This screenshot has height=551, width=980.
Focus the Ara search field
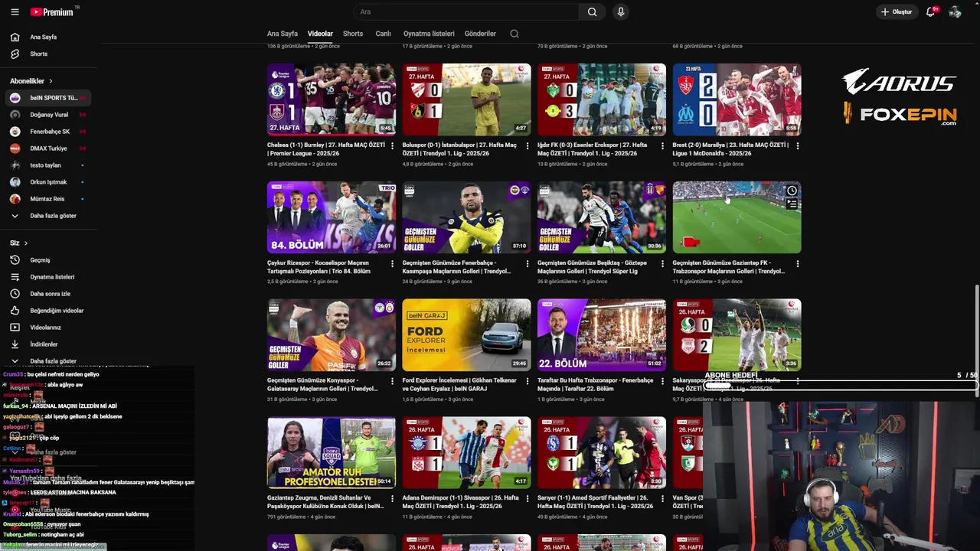pos(467,11)
